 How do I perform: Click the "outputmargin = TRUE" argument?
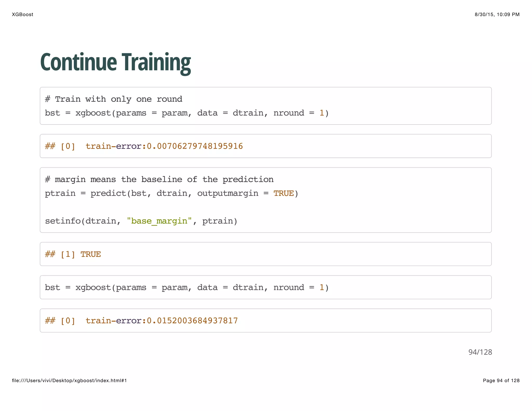[x=245, y=193]
